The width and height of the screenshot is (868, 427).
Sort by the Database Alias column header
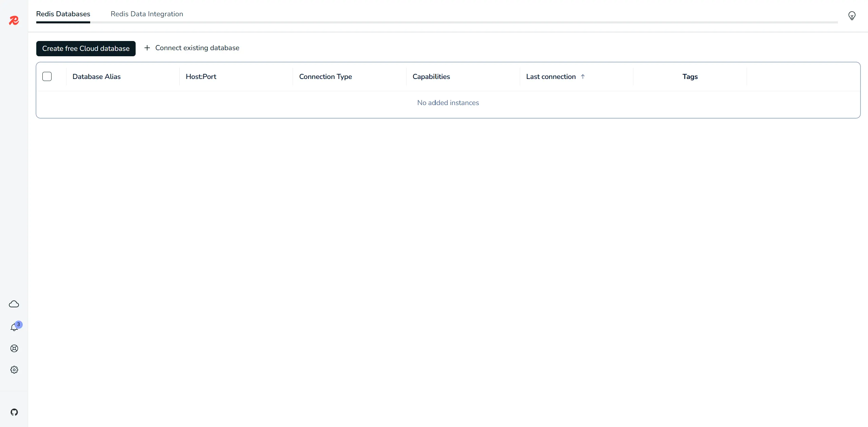(x=96, y=77)
